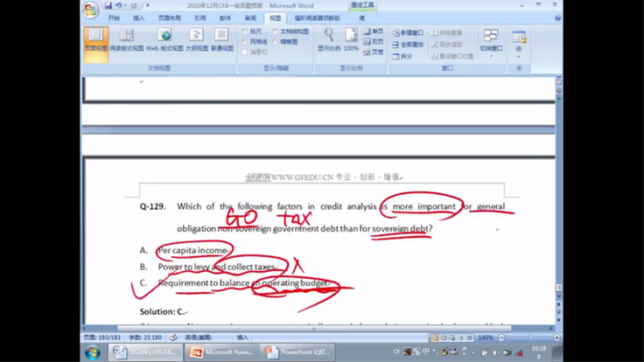Switch to Microsoft PowerPoint taskbar button

pyautogui.click(x=222, y=352)
